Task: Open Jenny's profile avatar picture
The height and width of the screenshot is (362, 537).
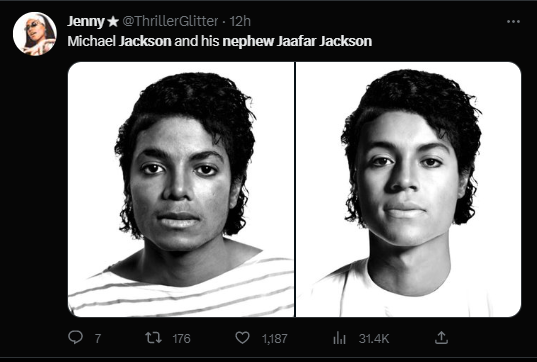Action: point(35,34)
